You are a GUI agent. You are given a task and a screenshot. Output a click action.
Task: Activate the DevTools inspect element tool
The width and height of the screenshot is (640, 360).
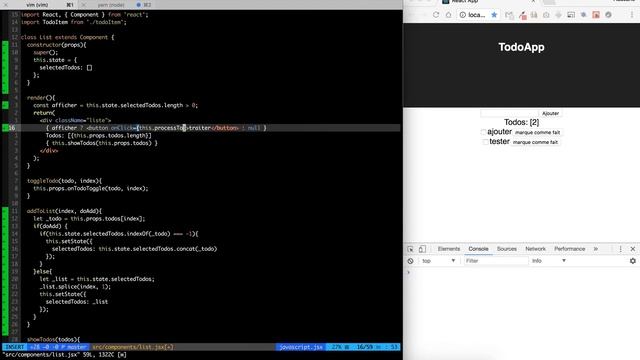pos(410,249)
